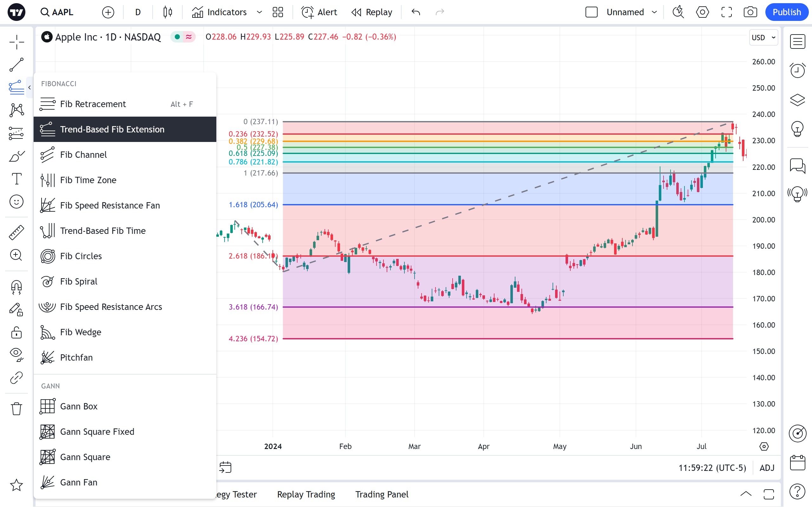Toggle ADJ price adjustment setting
Viewport: 812px width, 507px height.
pyautogui.click(x=767, y=468)
